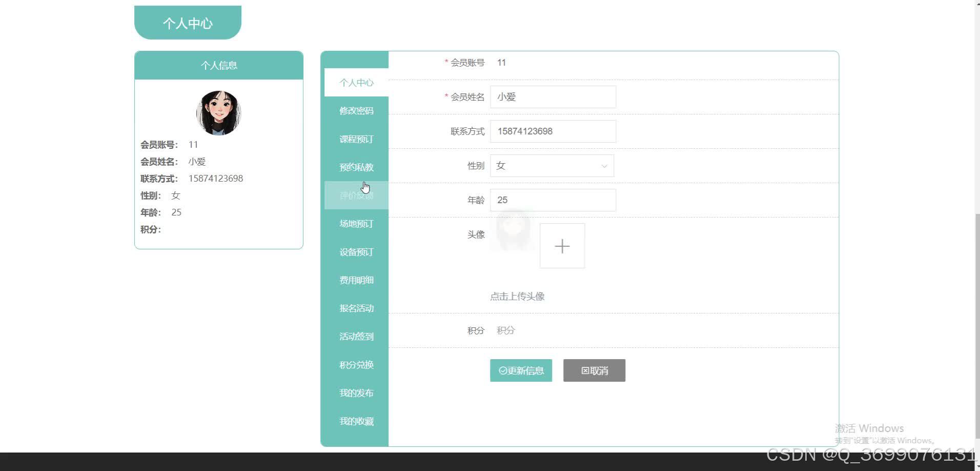Open 预约私教 from the sidebar
Viewport: 980px width, 471px height.
point(356,167)
